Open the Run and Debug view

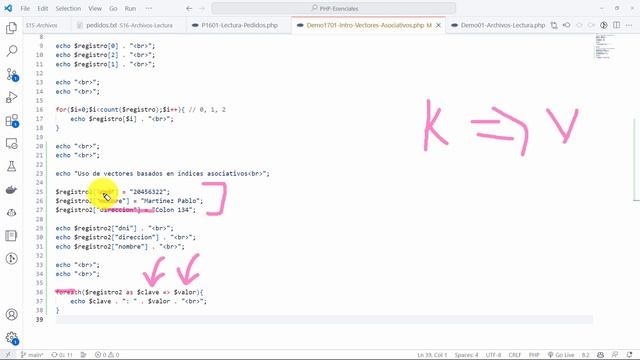[x=11, y=97]
